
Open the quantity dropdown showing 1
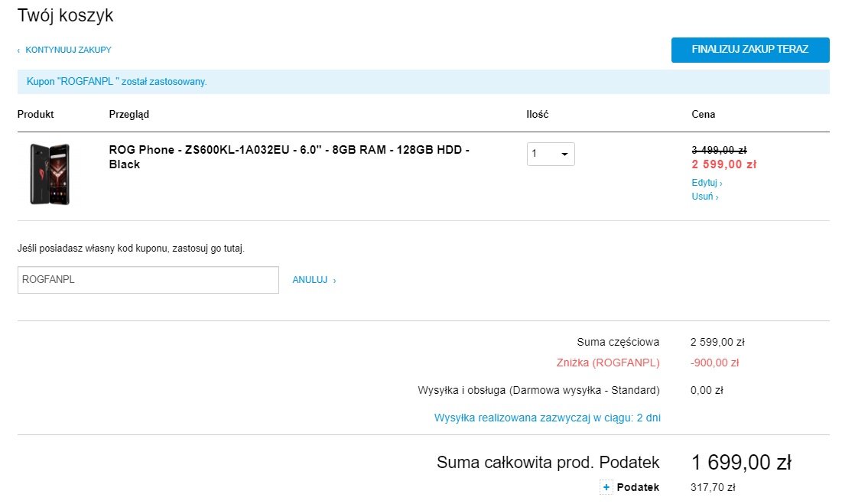(551, 154)
